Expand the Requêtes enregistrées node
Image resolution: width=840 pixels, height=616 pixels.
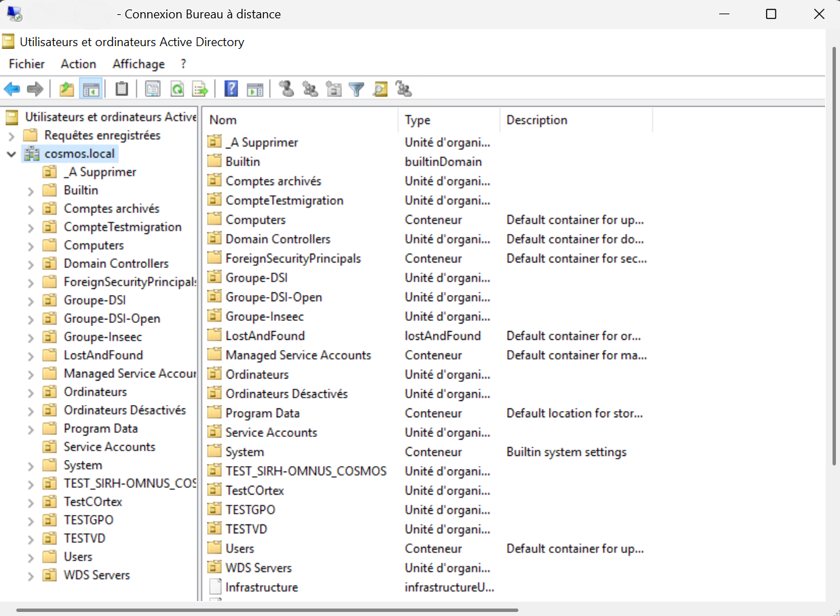point(11,136)
